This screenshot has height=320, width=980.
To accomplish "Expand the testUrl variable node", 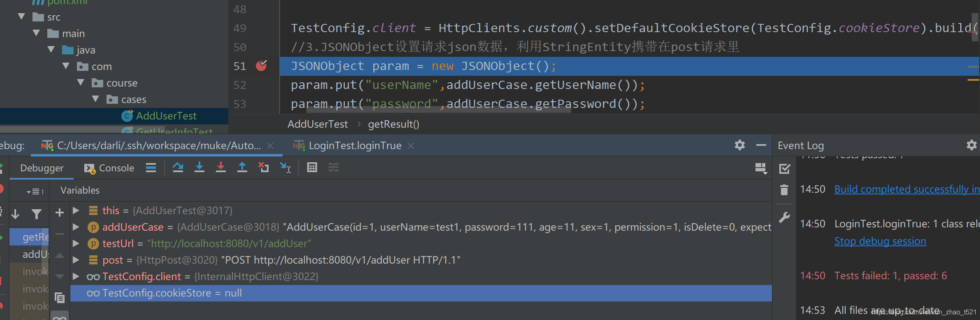I will 76,243.
